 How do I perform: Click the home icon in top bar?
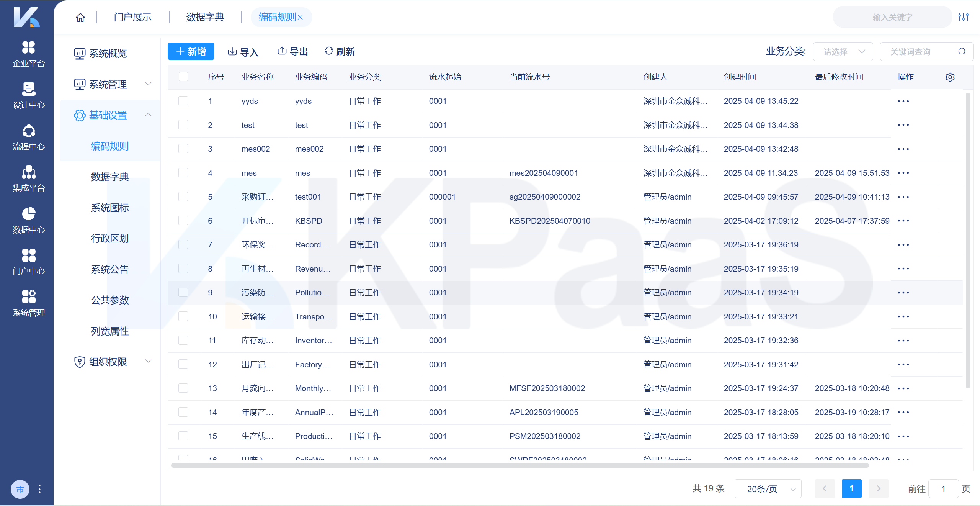80,18
